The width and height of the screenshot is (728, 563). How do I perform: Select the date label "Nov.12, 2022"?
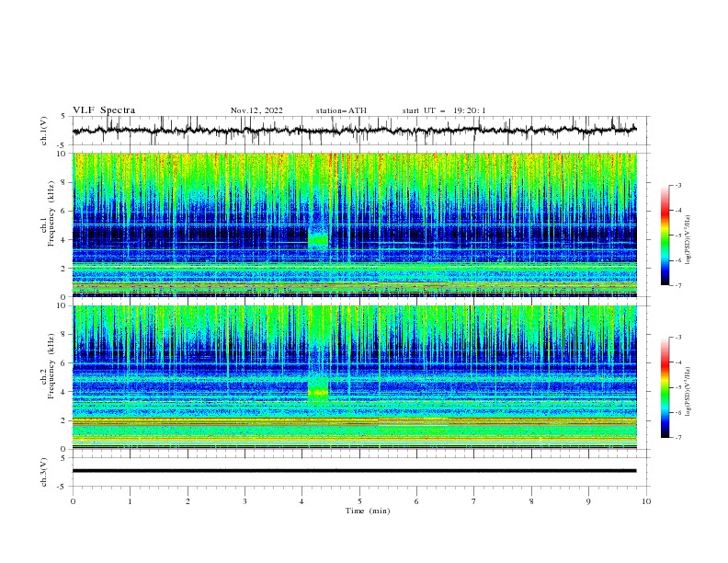coord(256,110)
